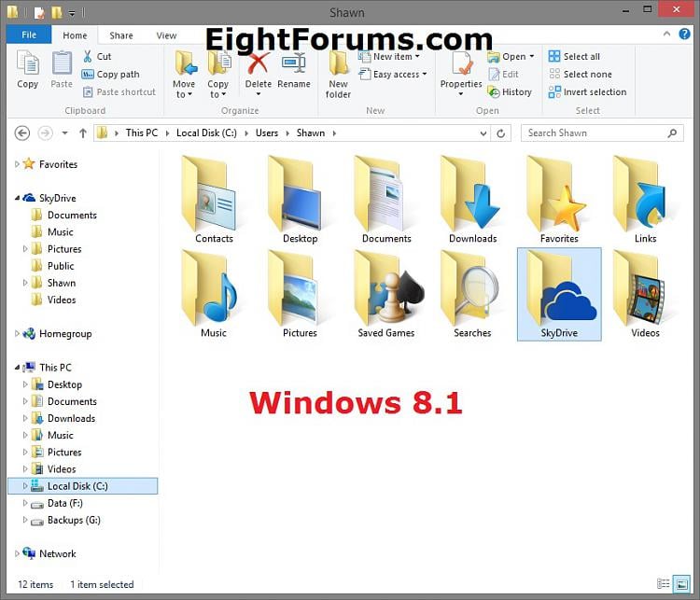700x600 pixels.
Task: Open the New item dropdown
Action: coord(389,56)
